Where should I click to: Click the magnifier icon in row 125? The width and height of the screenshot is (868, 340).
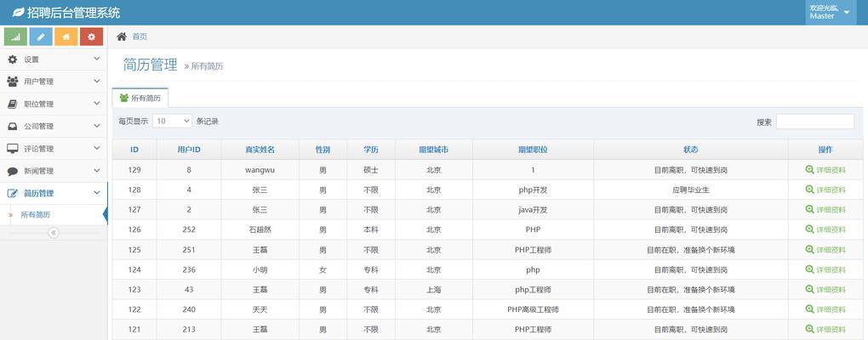809,249
